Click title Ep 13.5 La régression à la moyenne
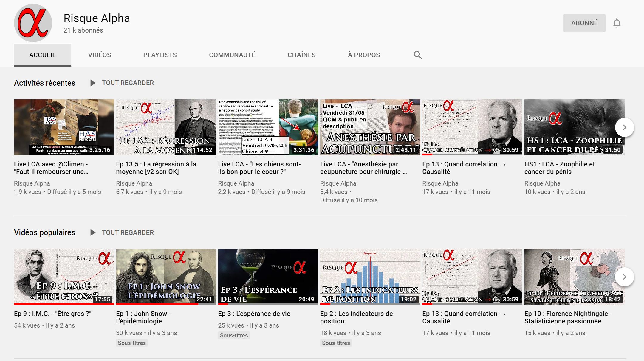This screenshot has height=361, width=644. [x=156, y=168]
